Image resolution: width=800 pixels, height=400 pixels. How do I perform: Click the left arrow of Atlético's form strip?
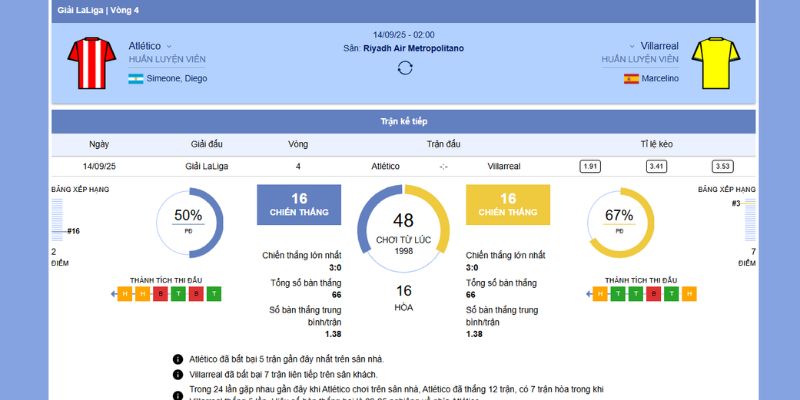tap(113, 294)
